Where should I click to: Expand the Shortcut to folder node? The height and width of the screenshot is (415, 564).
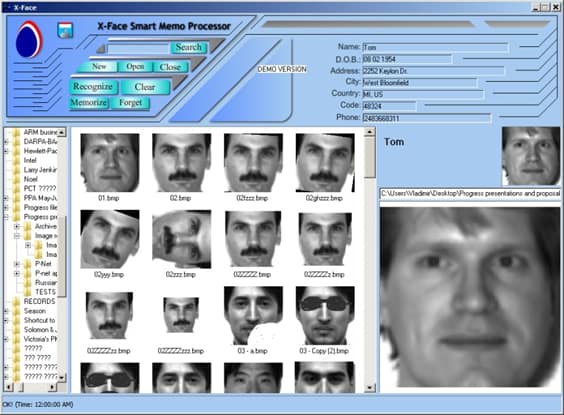click(x=6, y=320)
